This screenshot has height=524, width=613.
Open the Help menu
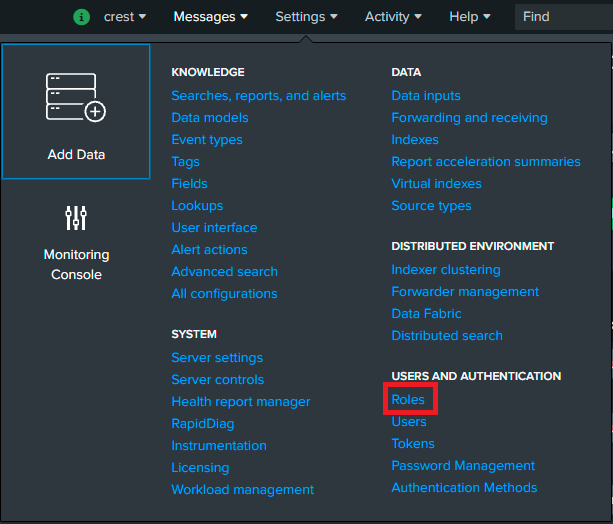click(469, 17)
